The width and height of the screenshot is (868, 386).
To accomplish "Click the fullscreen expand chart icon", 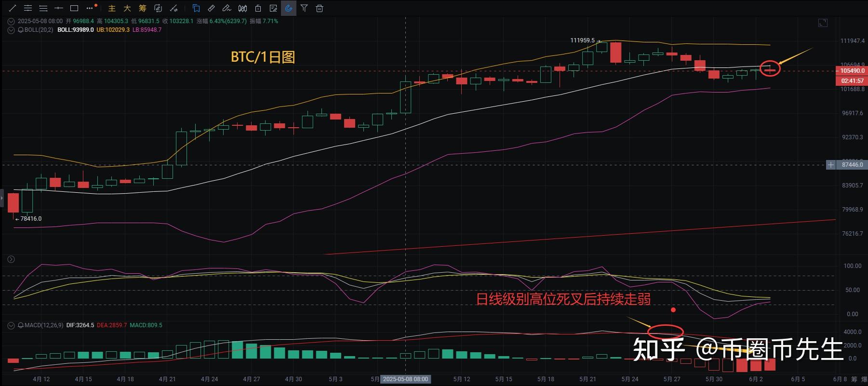I will coord(823,23).
